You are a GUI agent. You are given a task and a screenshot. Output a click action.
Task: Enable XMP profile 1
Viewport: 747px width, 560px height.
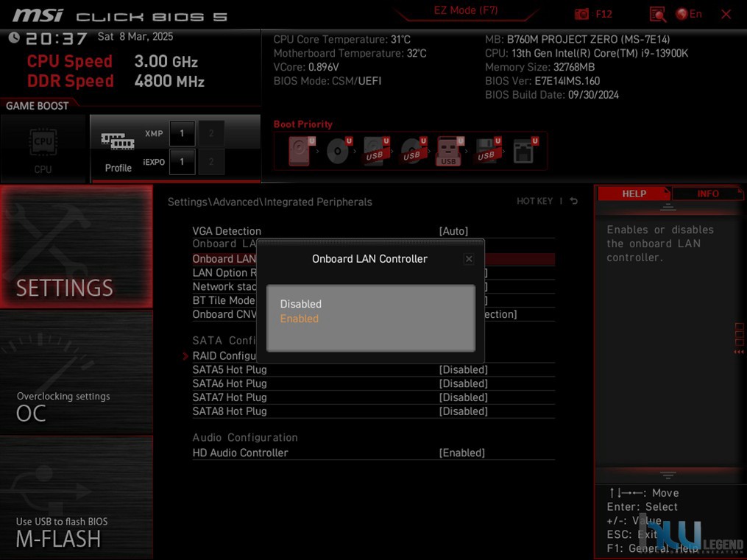tap(182, 133)
